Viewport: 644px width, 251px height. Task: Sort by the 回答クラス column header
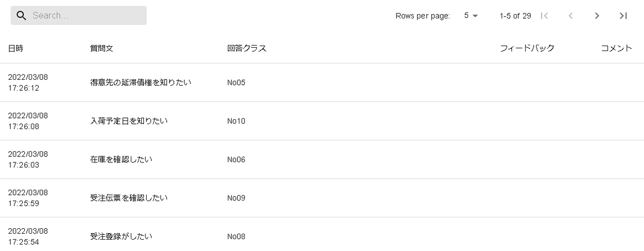click(247, 48)
